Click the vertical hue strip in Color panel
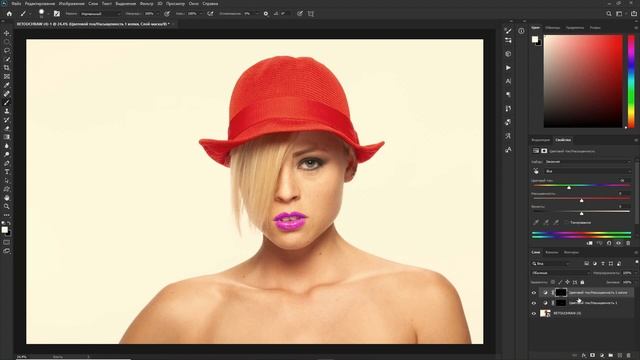This screenshot has height=360, width=640. tap(631, 82)
